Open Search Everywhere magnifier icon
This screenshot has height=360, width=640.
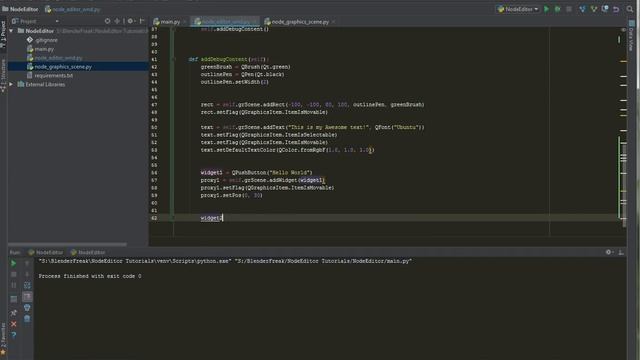630,9
